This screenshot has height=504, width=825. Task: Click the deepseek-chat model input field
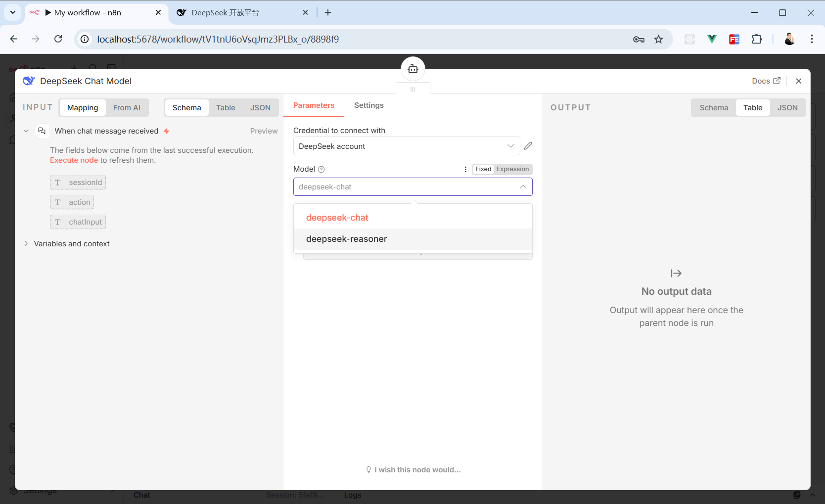[406, 187]
